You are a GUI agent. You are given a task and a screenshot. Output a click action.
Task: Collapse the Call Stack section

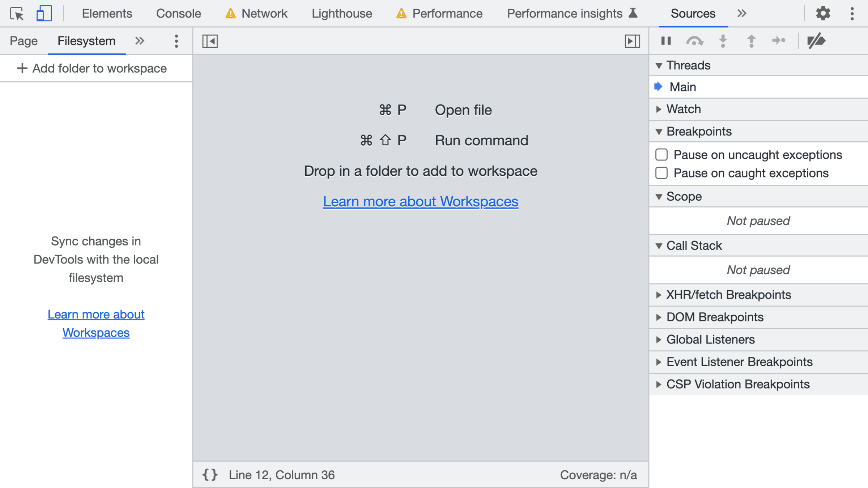click(x=694, y=246)
